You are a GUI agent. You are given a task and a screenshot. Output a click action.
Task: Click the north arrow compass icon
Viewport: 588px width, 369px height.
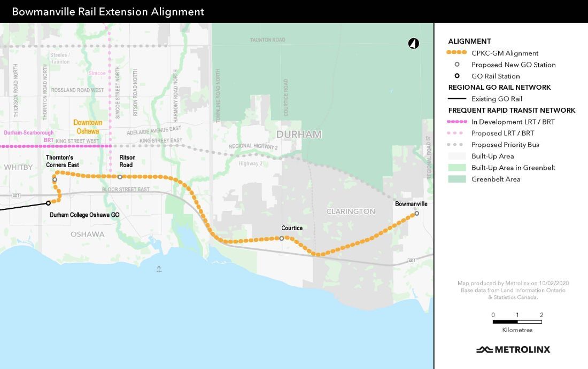click(413, 44)
